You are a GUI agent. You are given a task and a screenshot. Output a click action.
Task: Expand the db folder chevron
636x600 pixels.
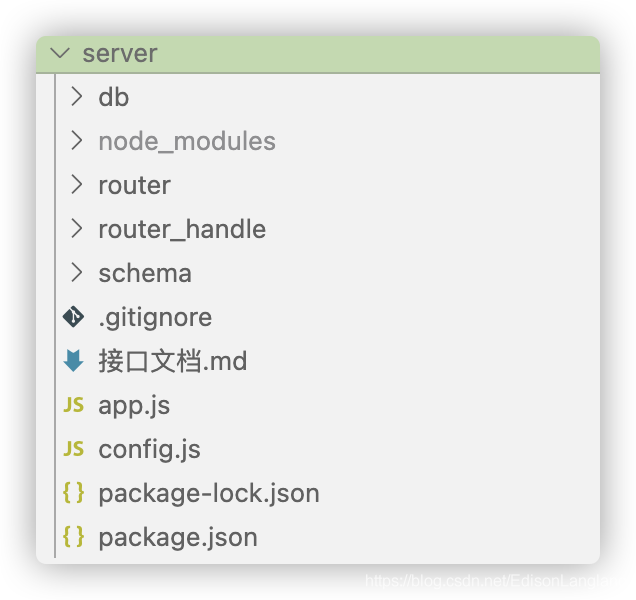coord(77,97)
